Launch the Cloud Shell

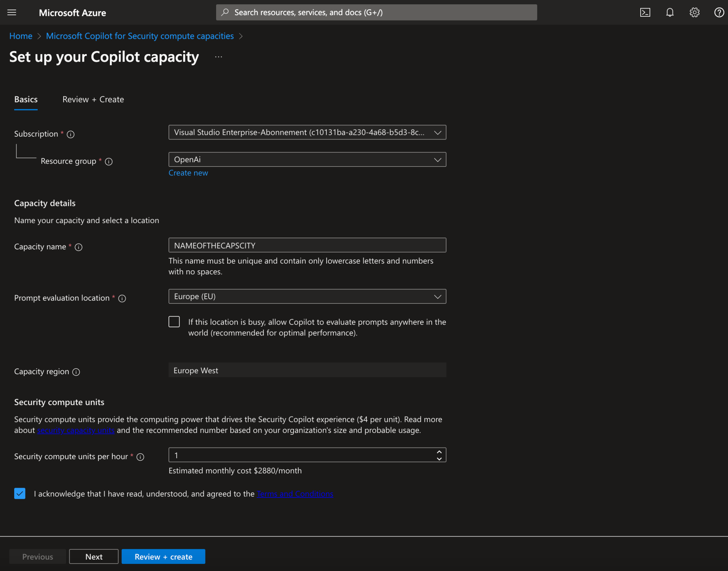point(646,12)
